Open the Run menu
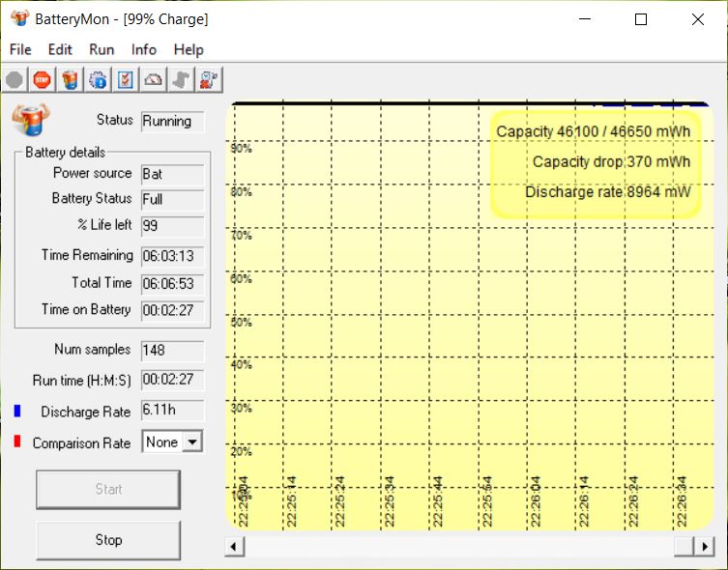The height and width of the screenshot is (570, 728). click(102, 49)
